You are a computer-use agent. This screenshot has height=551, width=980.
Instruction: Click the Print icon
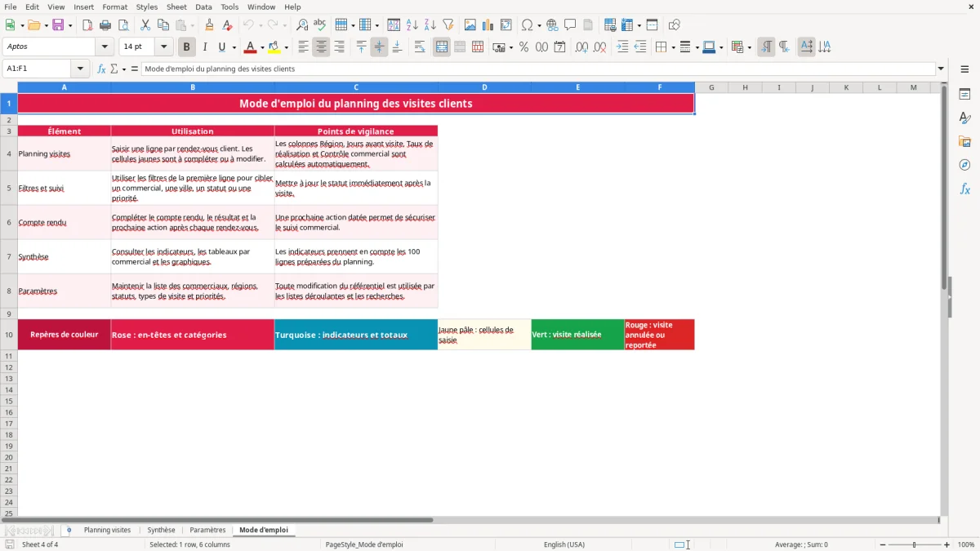click(x=105, y=25)
